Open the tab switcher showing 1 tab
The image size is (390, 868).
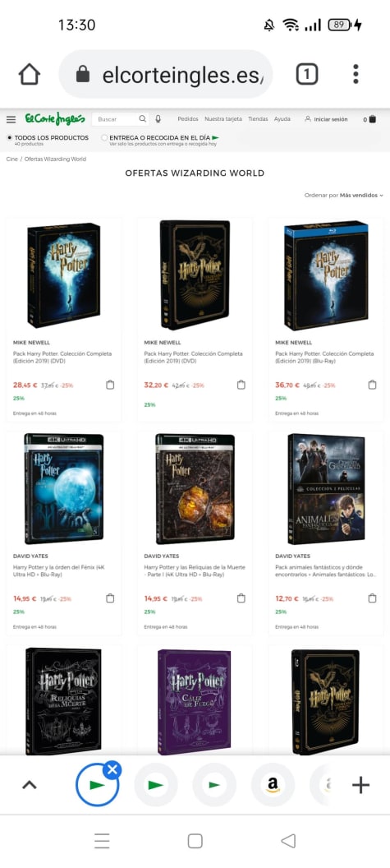307,74
